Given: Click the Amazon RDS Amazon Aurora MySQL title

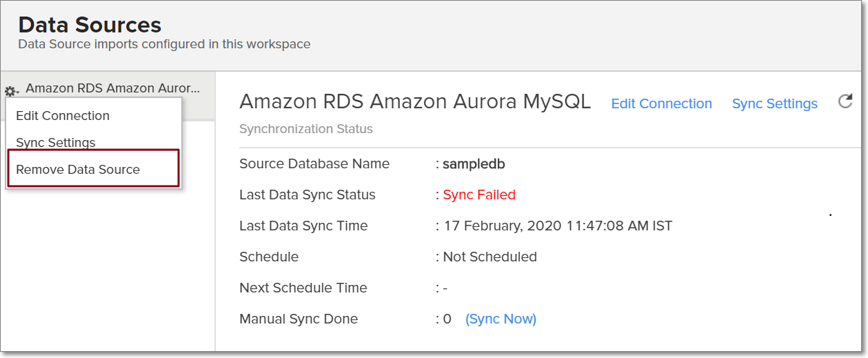Looking at the screenshot, I should point(415,102).
